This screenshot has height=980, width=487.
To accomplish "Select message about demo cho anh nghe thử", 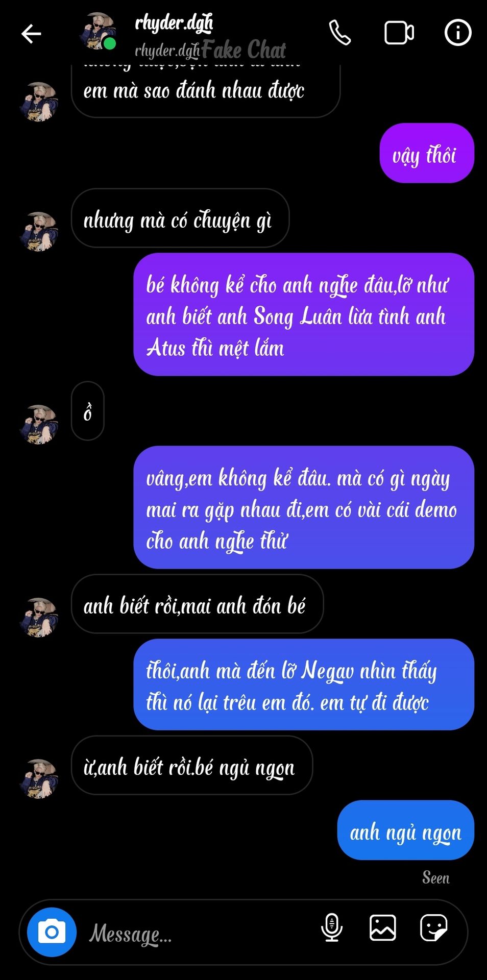I will (304, 507).
